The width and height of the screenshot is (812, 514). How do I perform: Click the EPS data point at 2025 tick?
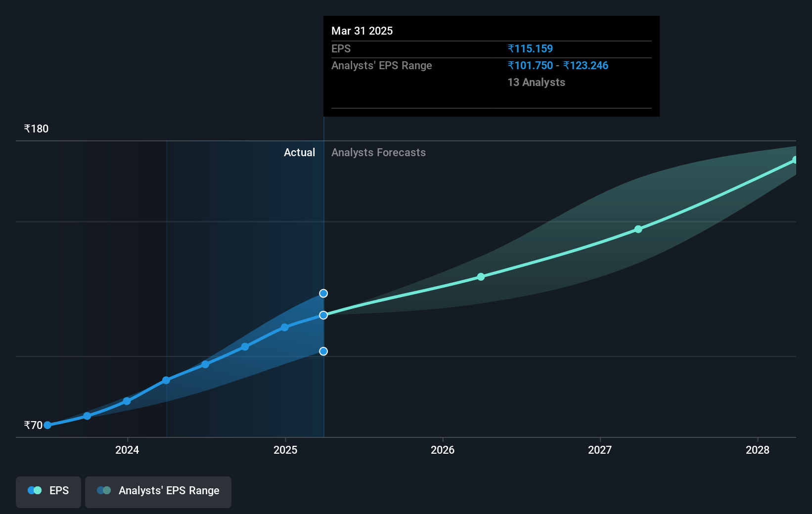click(284, 327)
